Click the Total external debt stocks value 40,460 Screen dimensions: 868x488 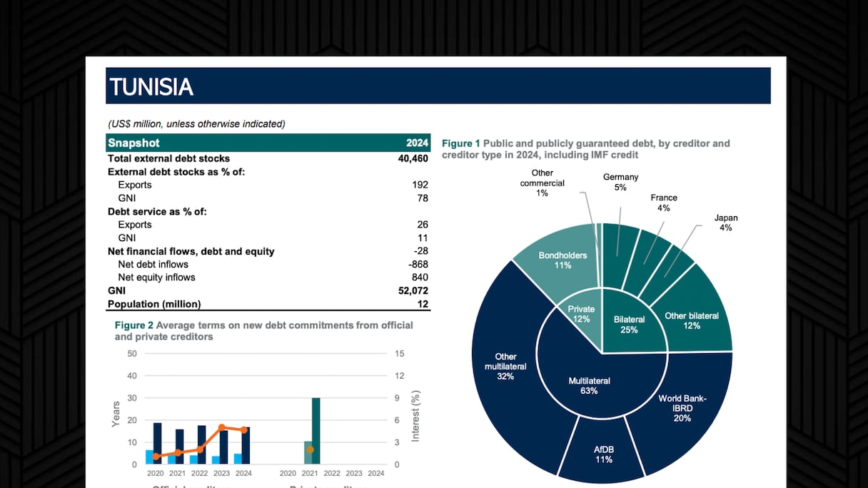click(x=413, y=158)
